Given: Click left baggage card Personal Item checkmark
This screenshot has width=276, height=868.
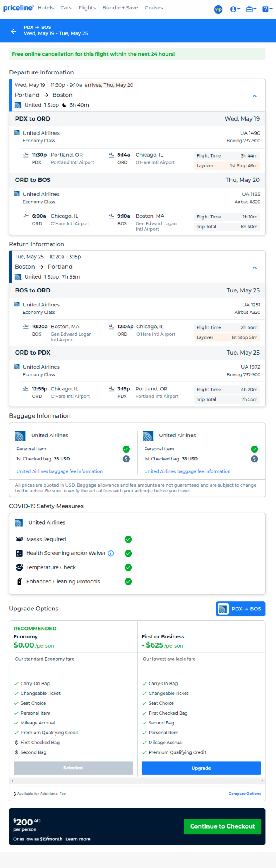Looking at the screenshot, I should pos(126,449).
